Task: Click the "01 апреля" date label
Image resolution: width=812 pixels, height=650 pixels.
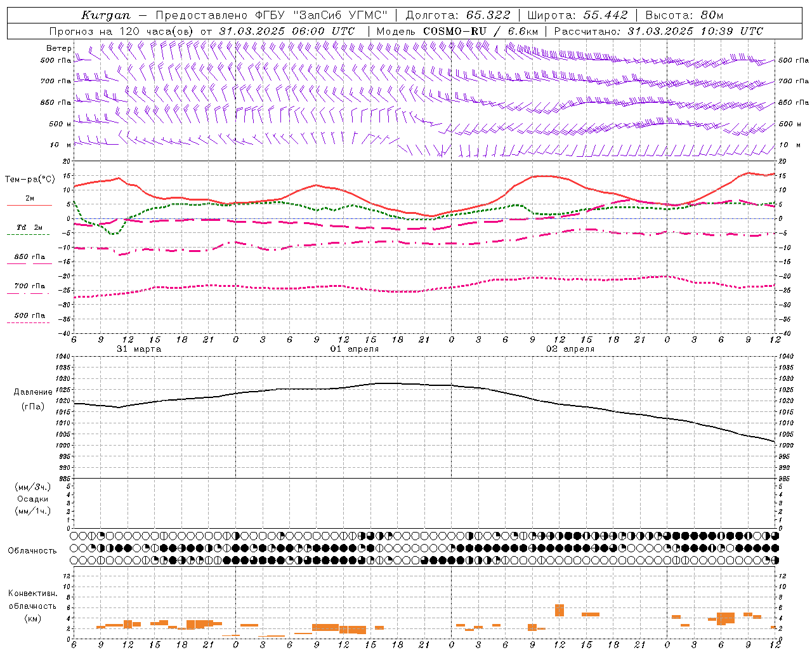Action: pyautogui.click(x=355, y=349)
